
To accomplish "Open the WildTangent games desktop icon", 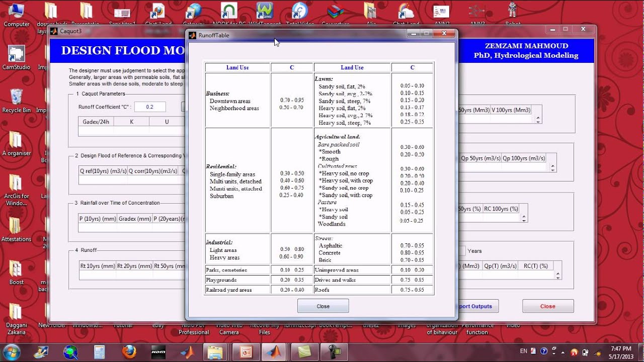I will [264, 15].
